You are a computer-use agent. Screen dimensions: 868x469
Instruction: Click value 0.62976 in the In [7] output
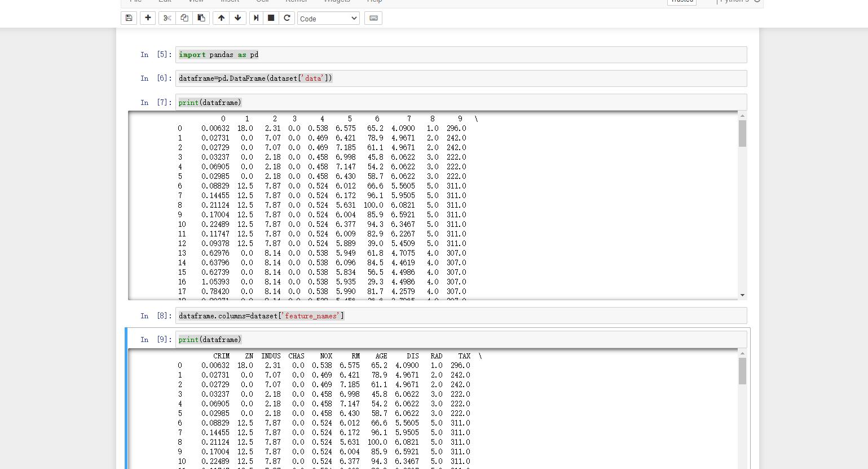[x=215, y=253]
